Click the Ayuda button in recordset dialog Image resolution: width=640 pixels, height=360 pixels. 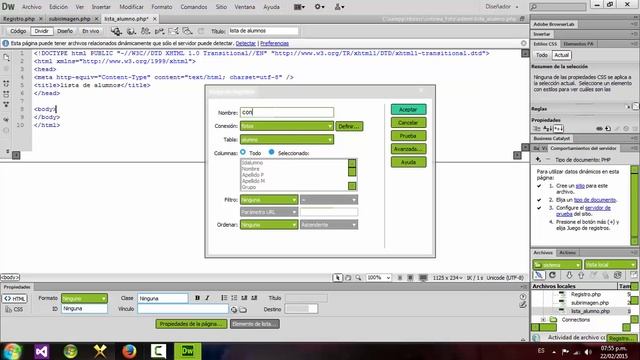click(x=408, y=162)
